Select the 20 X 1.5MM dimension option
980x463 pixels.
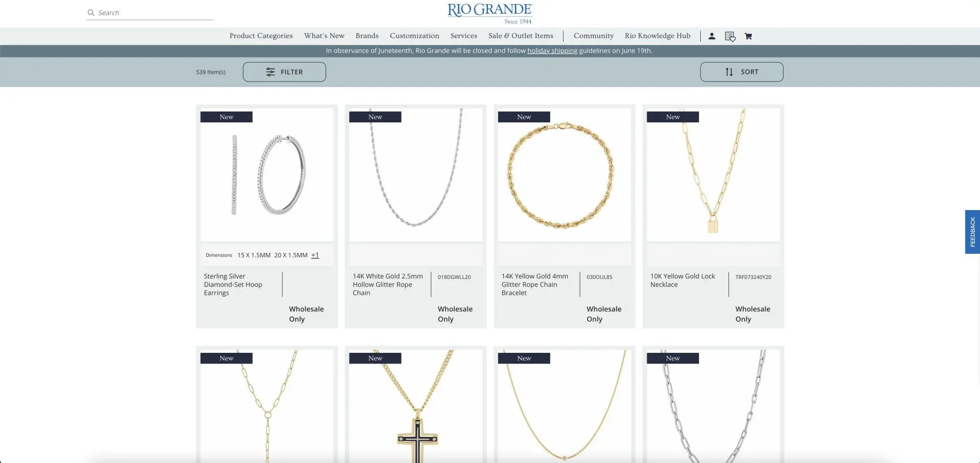291,255
